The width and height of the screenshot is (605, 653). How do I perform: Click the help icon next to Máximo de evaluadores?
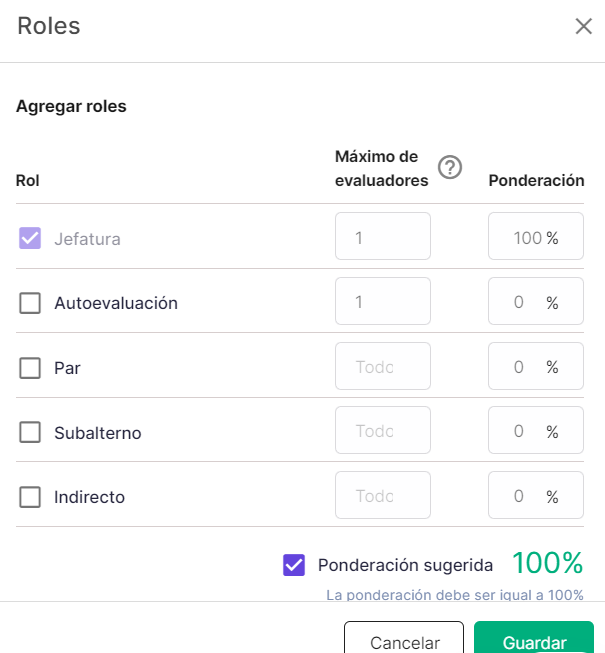click(450, 167)
